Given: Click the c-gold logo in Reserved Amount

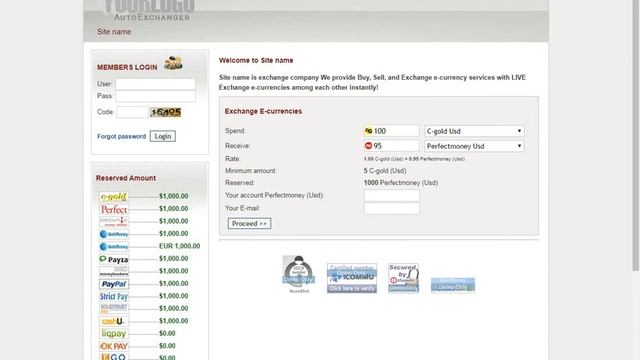Looking at the screenshot, I should [113, 197].
